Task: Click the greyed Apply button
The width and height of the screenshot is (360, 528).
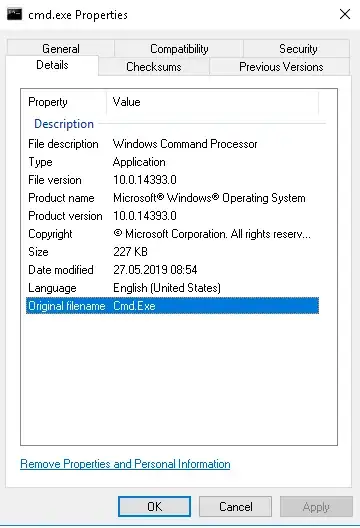Action: (x=316, y=506)
